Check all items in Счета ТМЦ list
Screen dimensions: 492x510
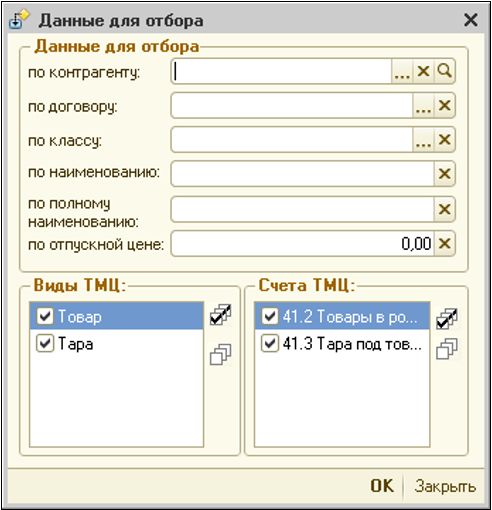447,319
